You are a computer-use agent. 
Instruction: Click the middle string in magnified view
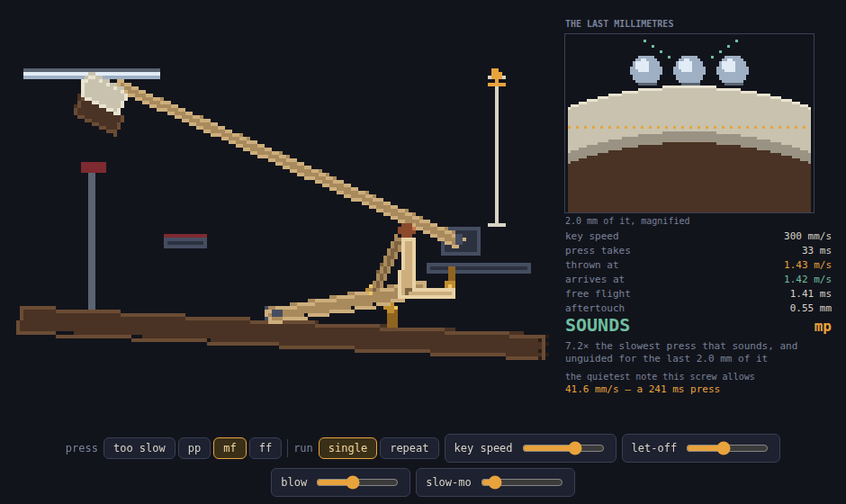click(x=689, y=71)
